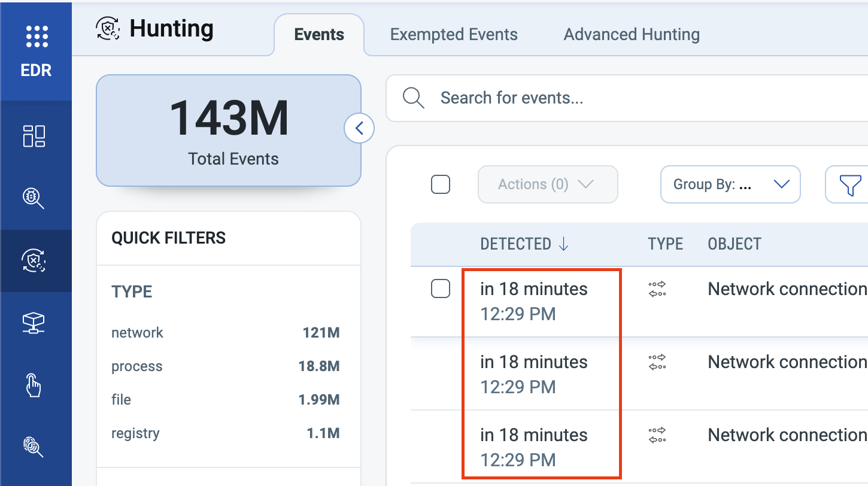The height and width of the screenshot is (486, 868).
Task: Click the EDR label in the sidebar
Action: pyautogui.click(x=37, y=71)
